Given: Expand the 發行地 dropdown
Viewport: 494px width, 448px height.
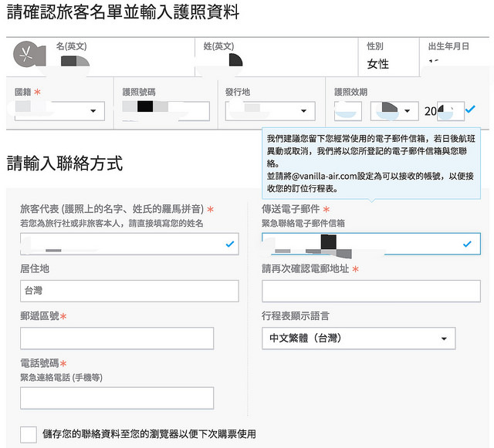Looking at the screenshot, I should [x=270, y=111].
